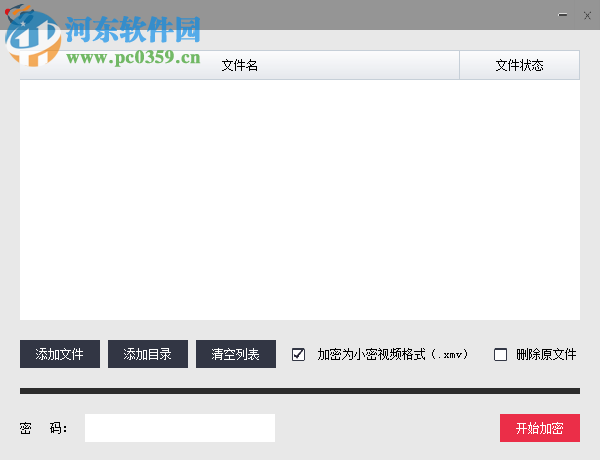600x460 pixels.
Task: Minimize the window
Action: point(562,15)
